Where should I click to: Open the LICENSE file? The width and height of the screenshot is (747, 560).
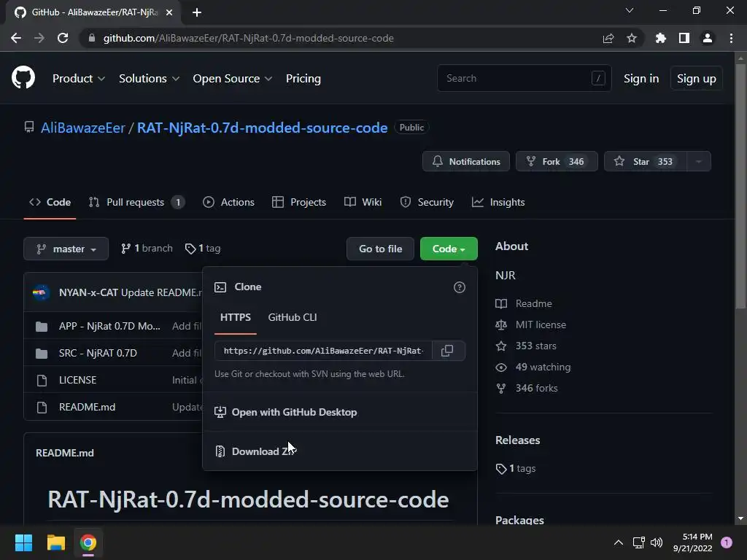(x=77, y=380)
